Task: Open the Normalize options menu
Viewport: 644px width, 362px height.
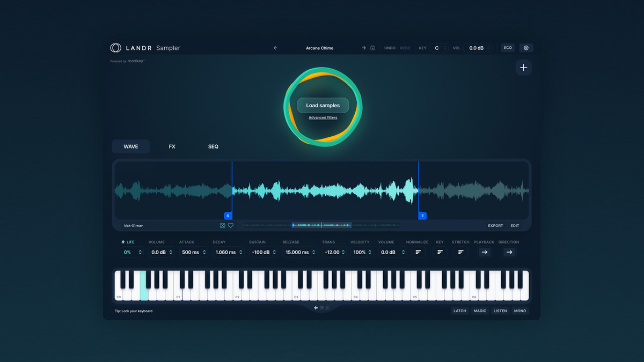Action: click(418, 252)
